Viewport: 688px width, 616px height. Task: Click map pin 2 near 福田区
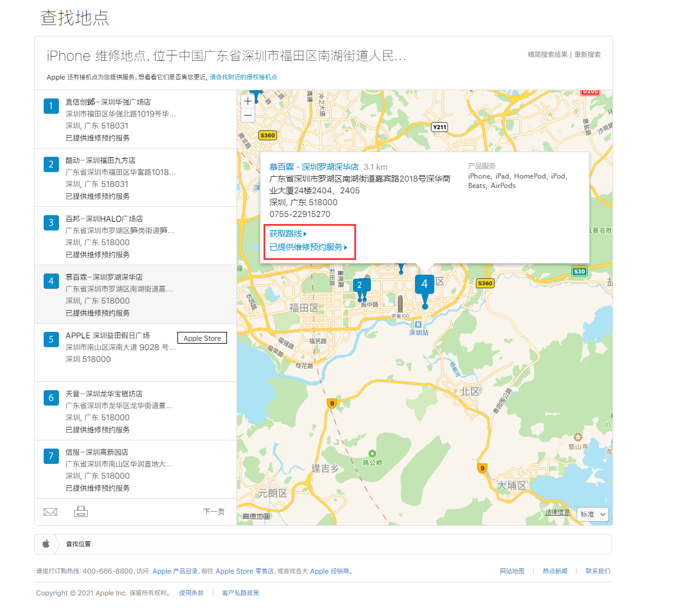coord(361,285)
